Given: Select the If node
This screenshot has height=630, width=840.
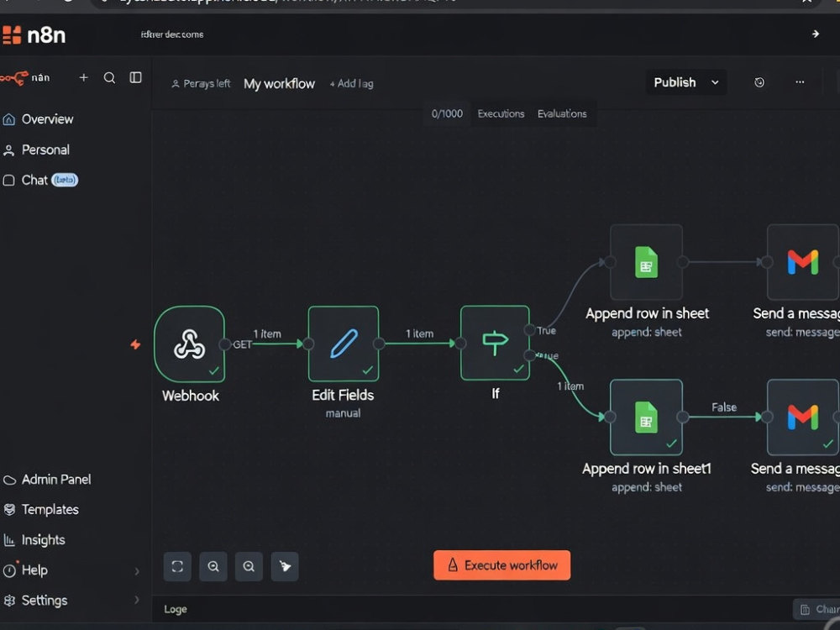Looking at the screenshot, I should 495,343.
